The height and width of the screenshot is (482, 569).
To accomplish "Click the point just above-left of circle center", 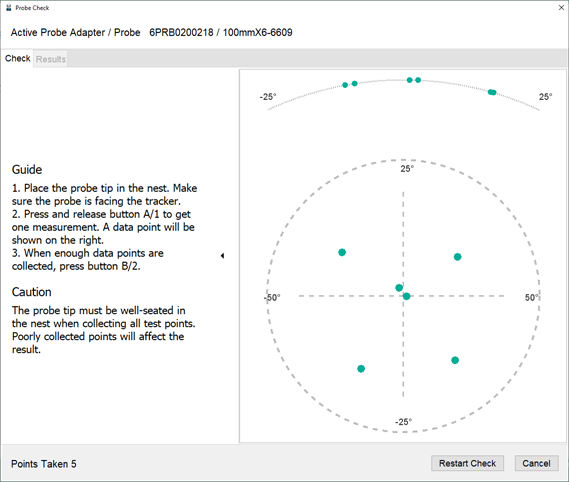I will tap(399, 288).
